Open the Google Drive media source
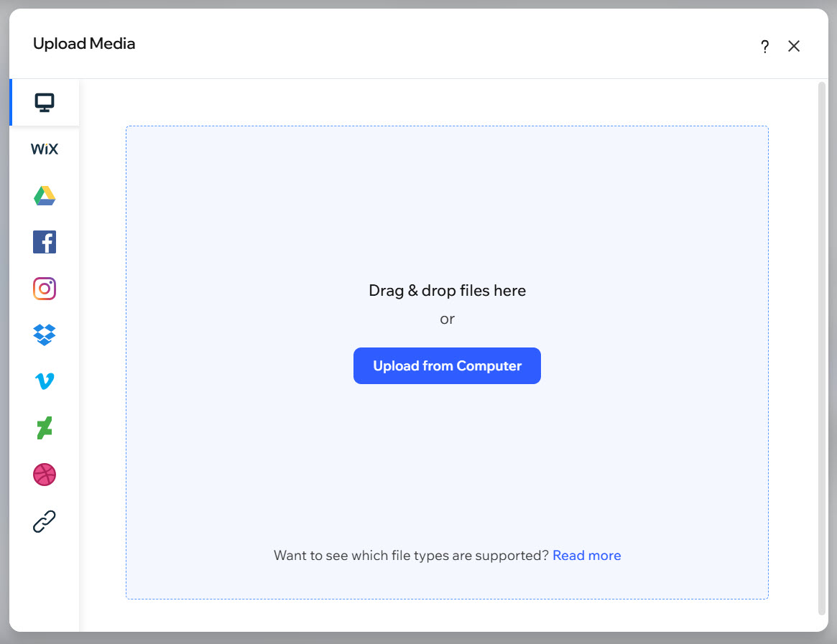 point(44,195)
